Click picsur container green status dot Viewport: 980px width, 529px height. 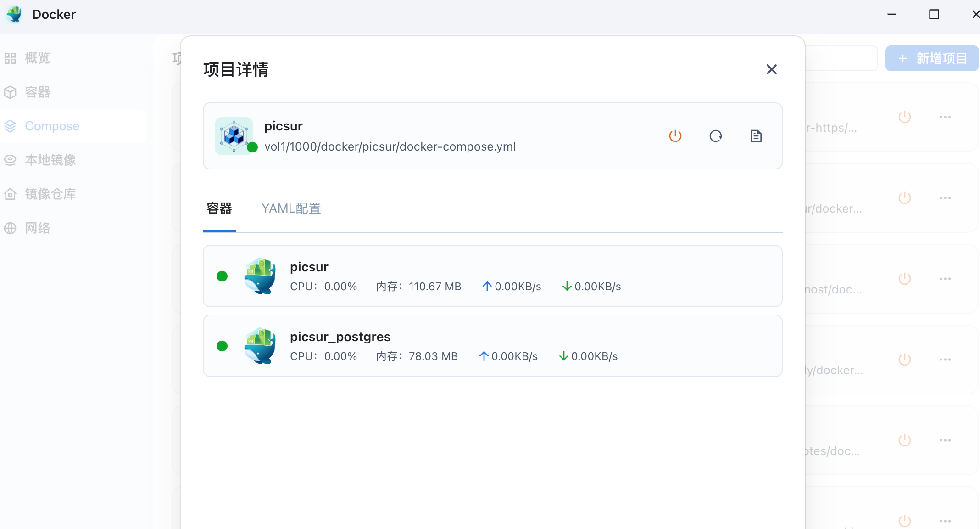(222, 276)
